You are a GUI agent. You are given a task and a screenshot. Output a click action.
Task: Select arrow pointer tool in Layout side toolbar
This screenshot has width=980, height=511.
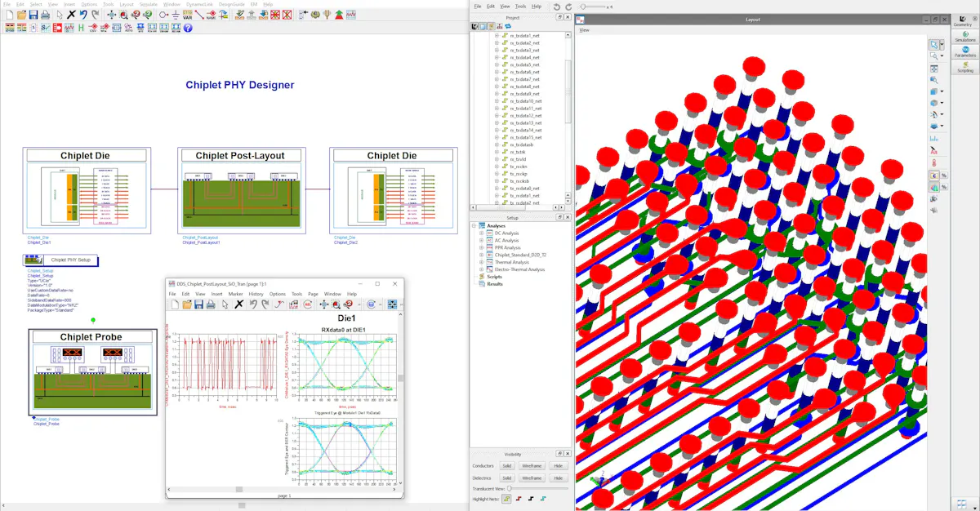pyautogui.click(x=934, y=45)
